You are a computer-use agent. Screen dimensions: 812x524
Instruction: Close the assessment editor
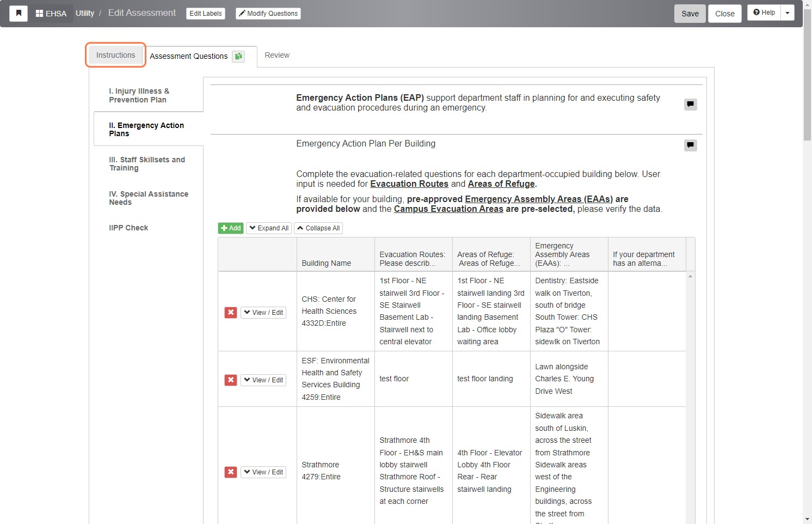724,14
